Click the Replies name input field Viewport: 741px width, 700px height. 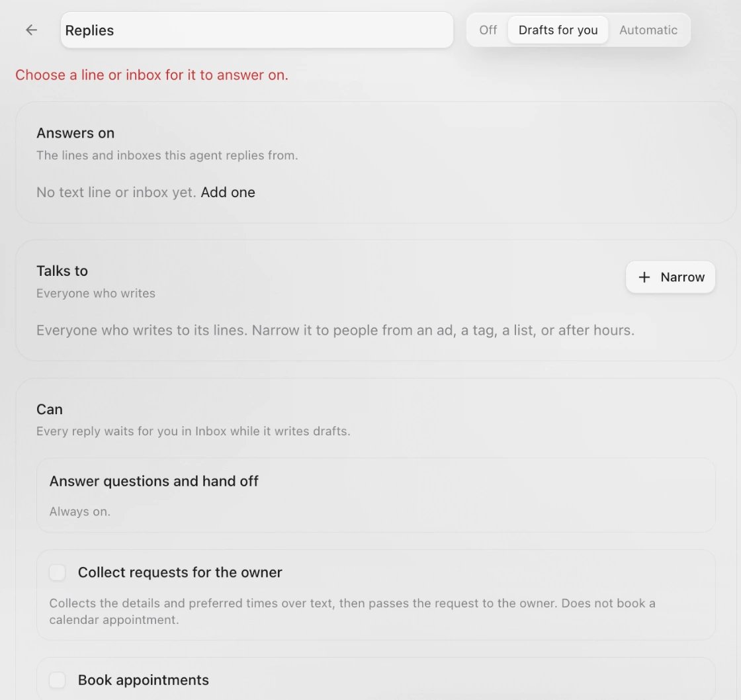point(257,30)
